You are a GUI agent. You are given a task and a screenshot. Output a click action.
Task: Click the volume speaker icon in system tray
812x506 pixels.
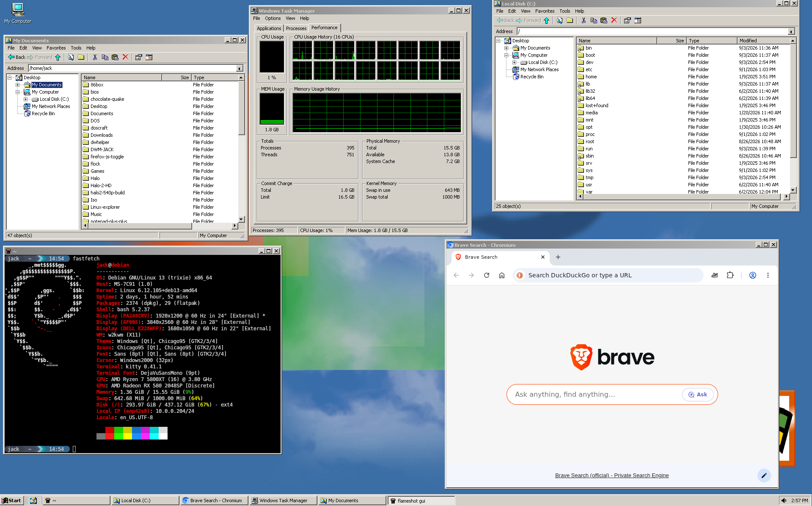pyautogui.click(x=784, y=500)
